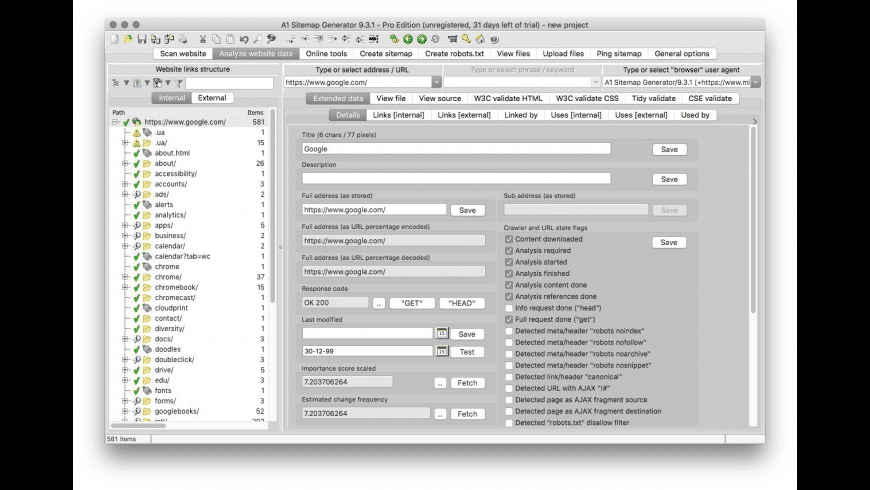Switch to the External links tab

212,98
